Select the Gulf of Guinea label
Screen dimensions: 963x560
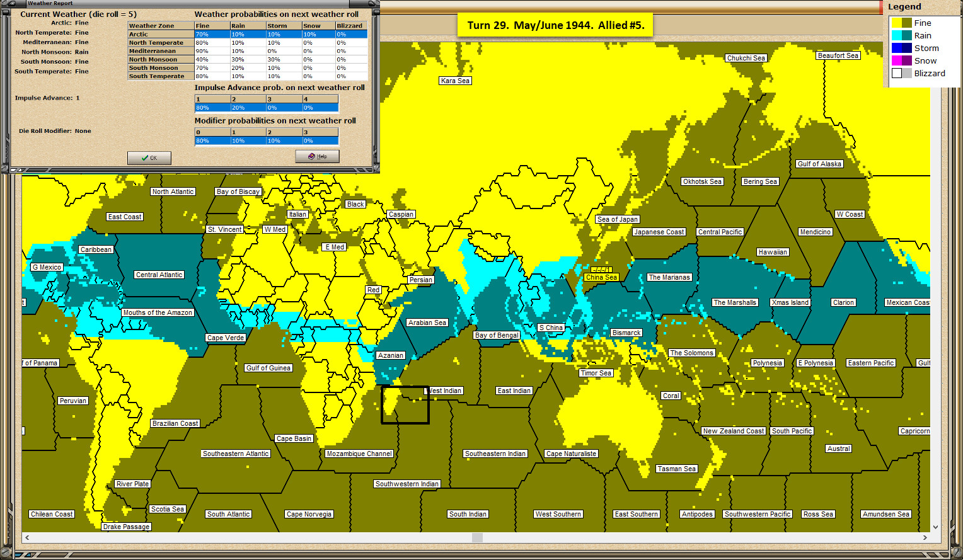coord(268,368)
